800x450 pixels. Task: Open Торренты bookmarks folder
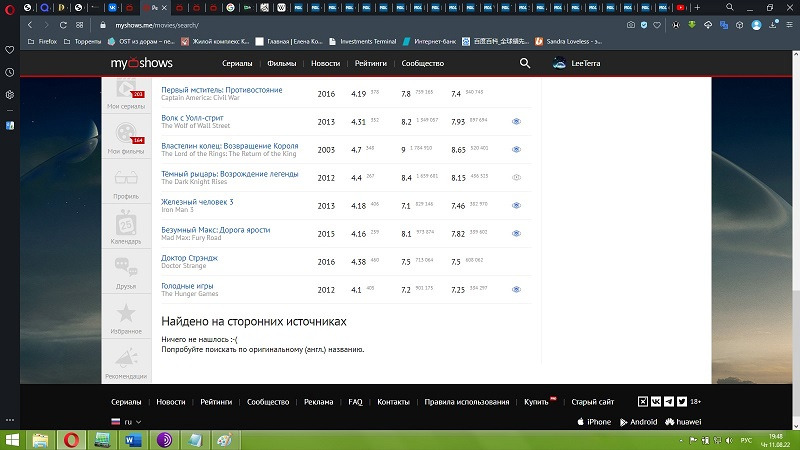pyautogui.click(x=83, y=41)
